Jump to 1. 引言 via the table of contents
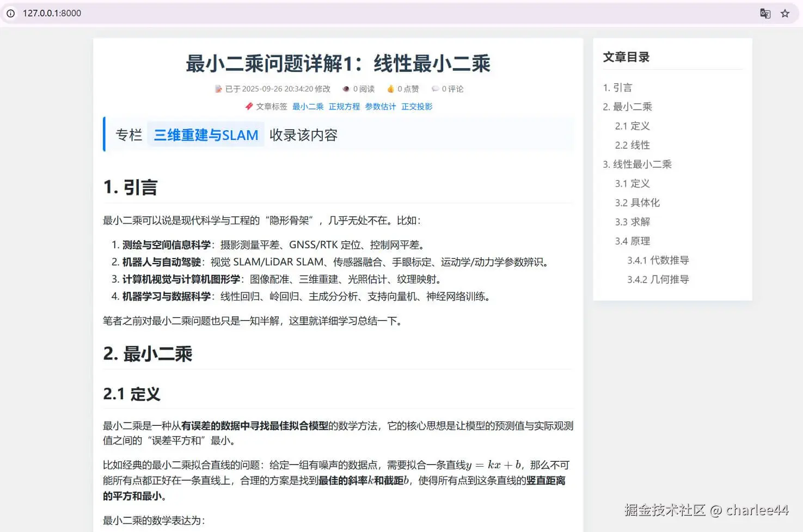 tap(616, 87)
